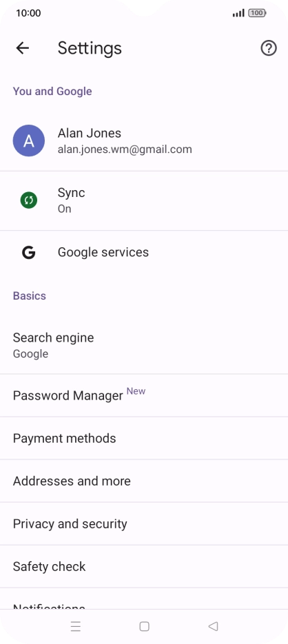
Task: Open Addresses and more
Action: click(x=144, y=481)
